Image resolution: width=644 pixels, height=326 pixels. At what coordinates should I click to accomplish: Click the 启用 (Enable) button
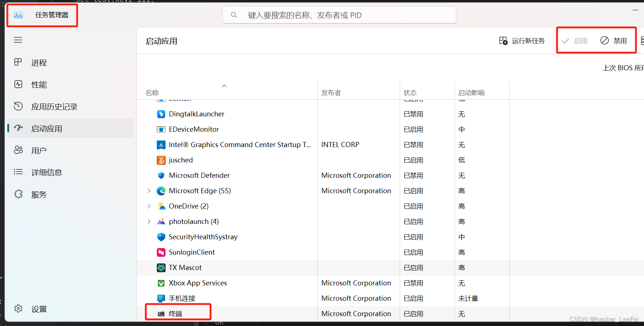(575, 41)
